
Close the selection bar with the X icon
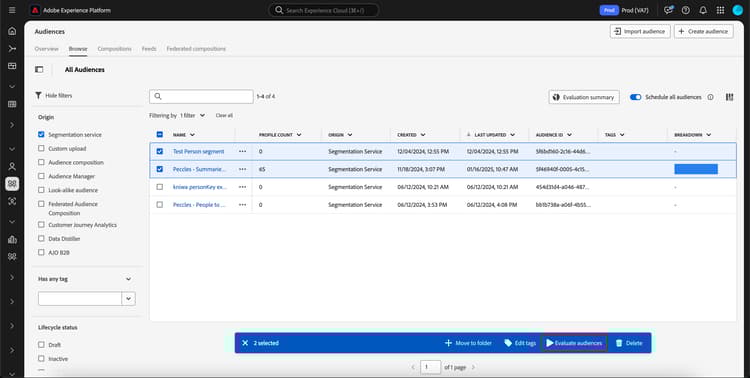click(245, 343)
